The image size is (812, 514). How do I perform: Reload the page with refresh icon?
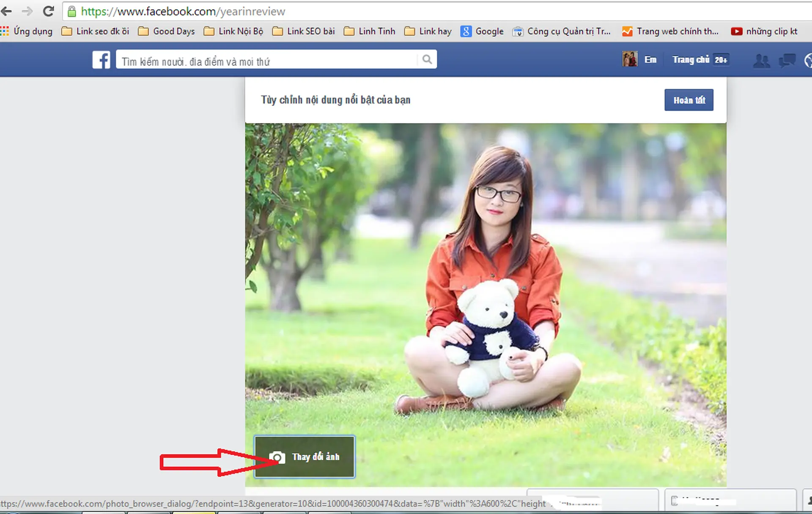pyautogui.click(x=49, y=11)
